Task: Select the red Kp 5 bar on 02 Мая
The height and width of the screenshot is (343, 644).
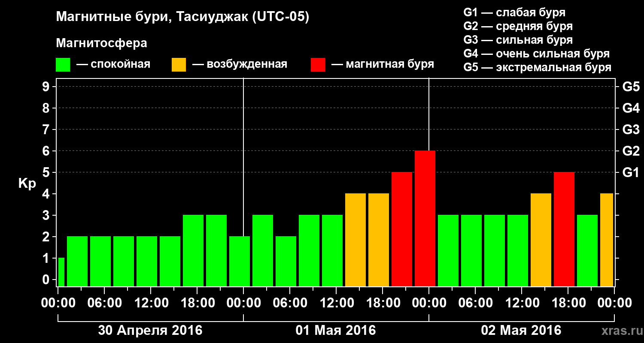Action: [x=564, y=229]
